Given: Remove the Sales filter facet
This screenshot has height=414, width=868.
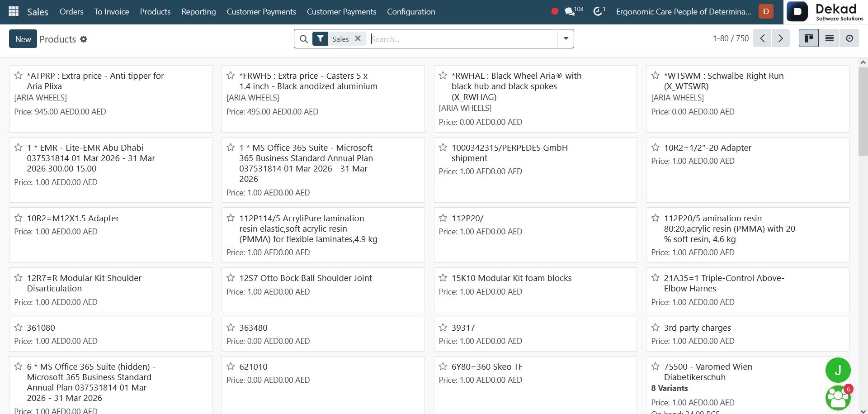Looking at the screenshot, I should click(x=358, y=39).
